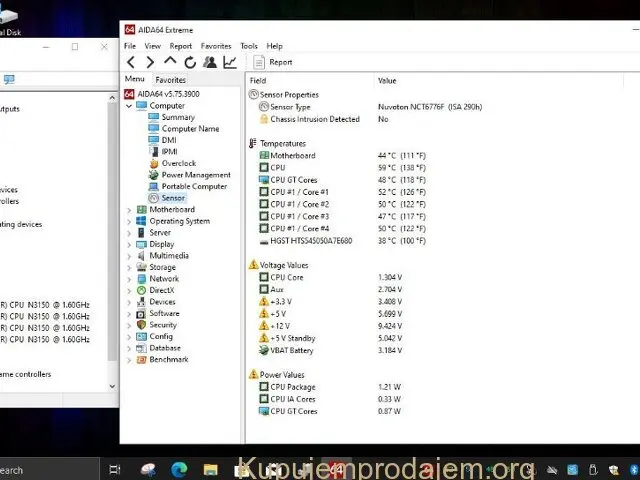Expand the Motherboard tree node
Image resolution: width=640 pixels, height=480 pixels.
click(128, 210)
